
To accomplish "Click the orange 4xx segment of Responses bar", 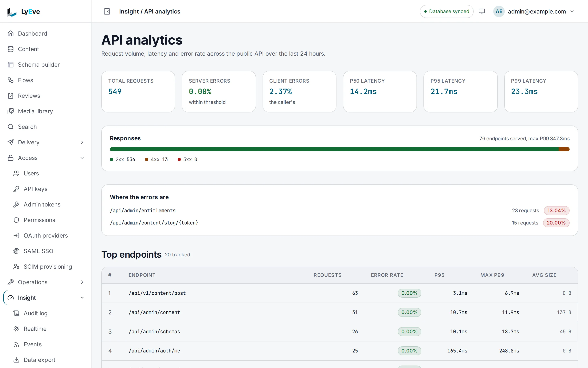I will pyautogui.click(x=564, y=149).
